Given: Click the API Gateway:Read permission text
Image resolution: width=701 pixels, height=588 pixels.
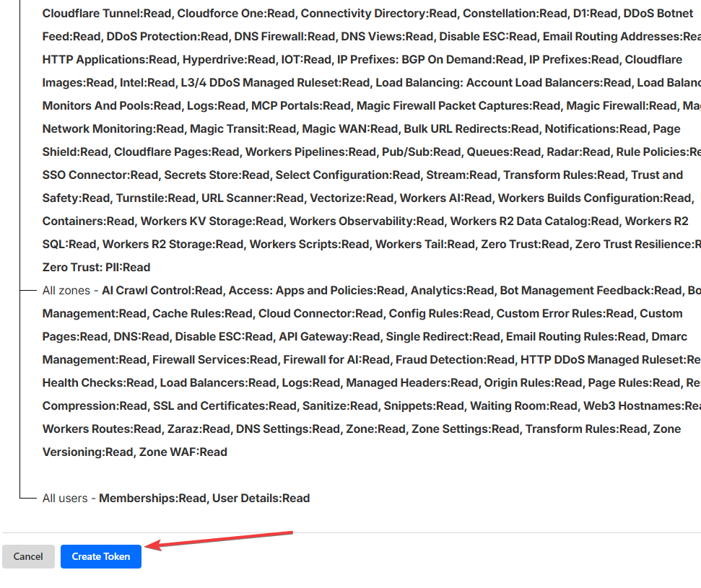Looking at the screenshot, I should 330,336.
